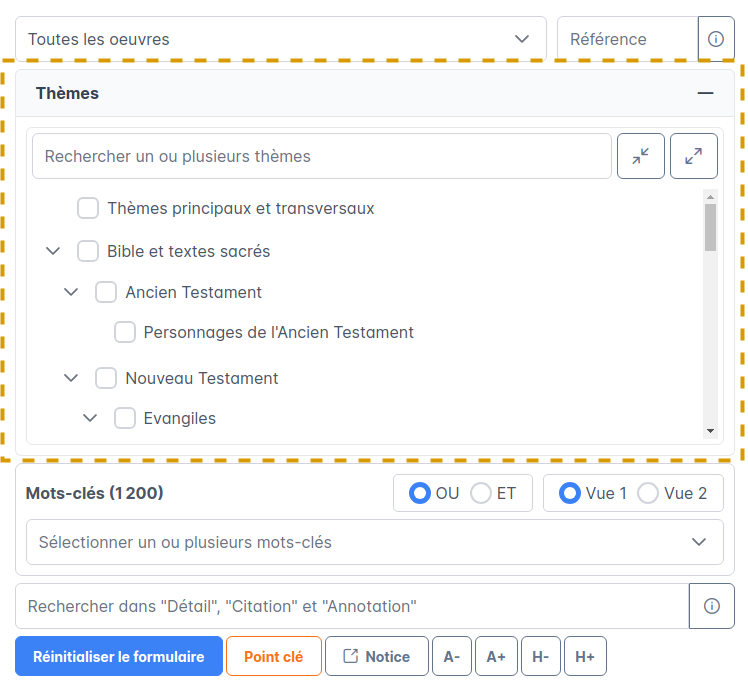Open the Notice external link button
The width and height of the screenshot is (748, 688).
pyautogui.click(x=376, y=657)
